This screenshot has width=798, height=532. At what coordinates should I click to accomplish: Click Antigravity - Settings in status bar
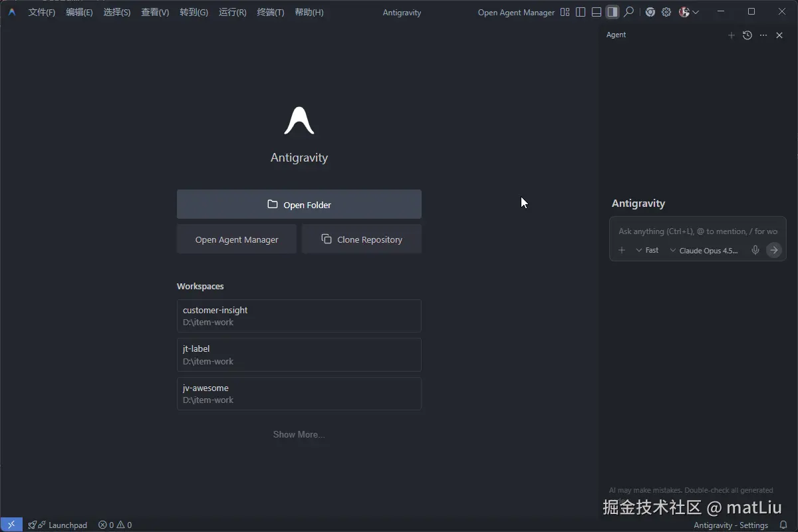coord(731,525)
